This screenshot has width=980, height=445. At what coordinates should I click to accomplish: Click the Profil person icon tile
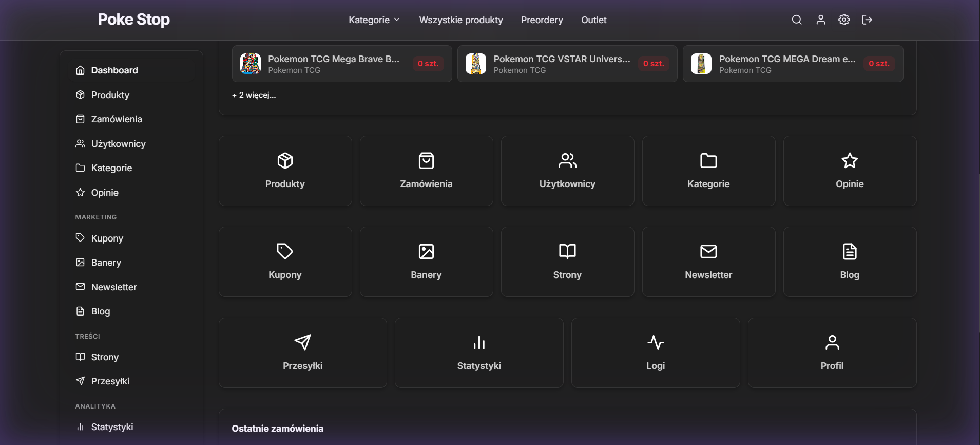(832, 353)
